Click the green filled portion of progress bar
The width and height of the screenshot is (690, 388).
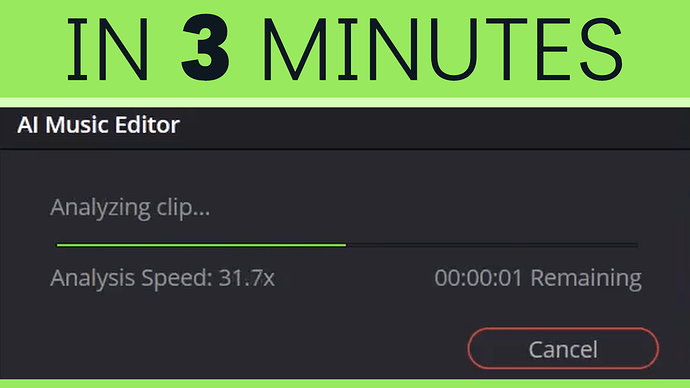point(201,245)
